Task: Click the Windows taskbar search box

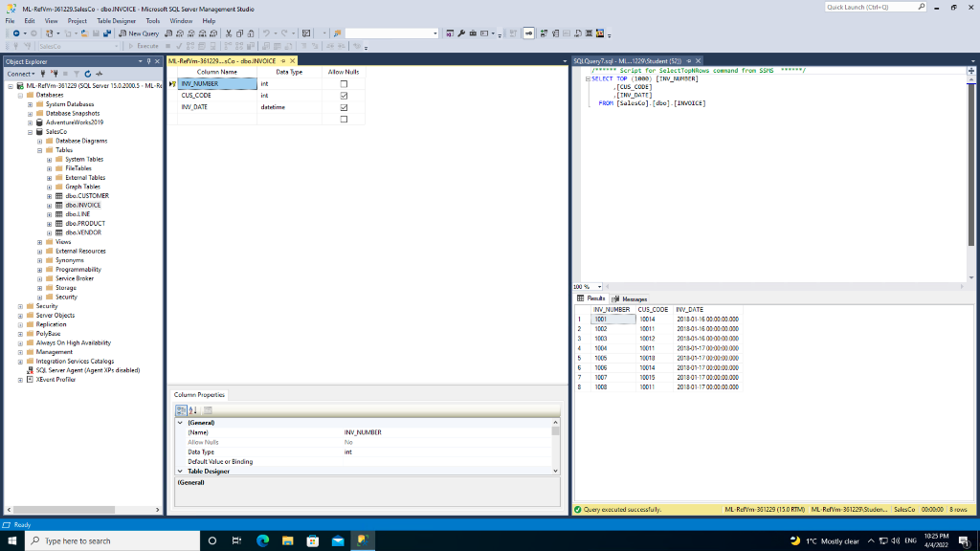Action: click(113, 541)
